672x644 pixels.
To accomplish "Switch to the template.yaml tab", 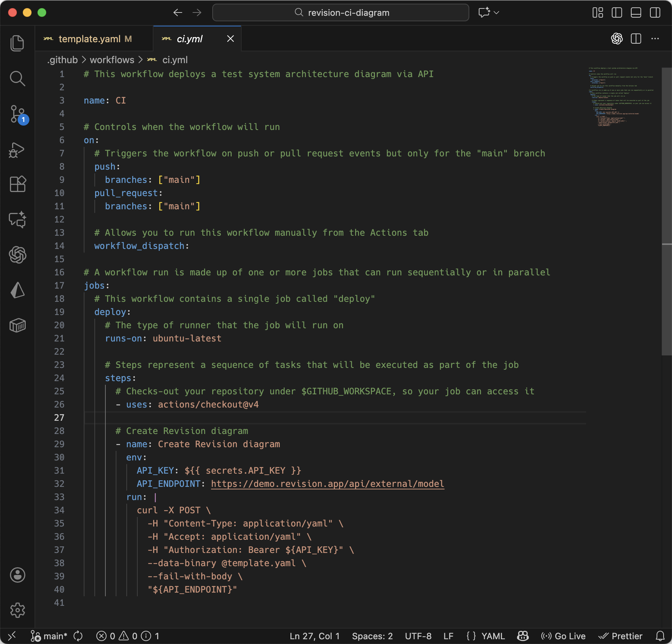I will [90, 38].
